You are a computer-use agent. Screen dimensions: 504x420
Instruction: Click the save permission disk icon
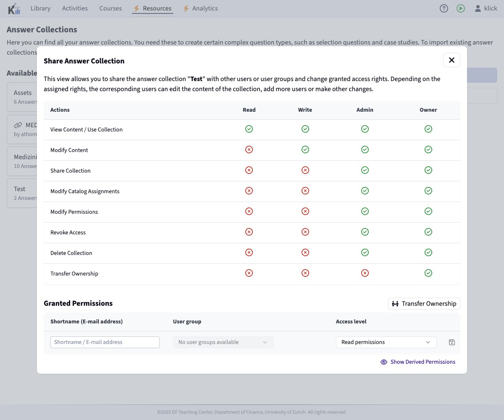452,342
